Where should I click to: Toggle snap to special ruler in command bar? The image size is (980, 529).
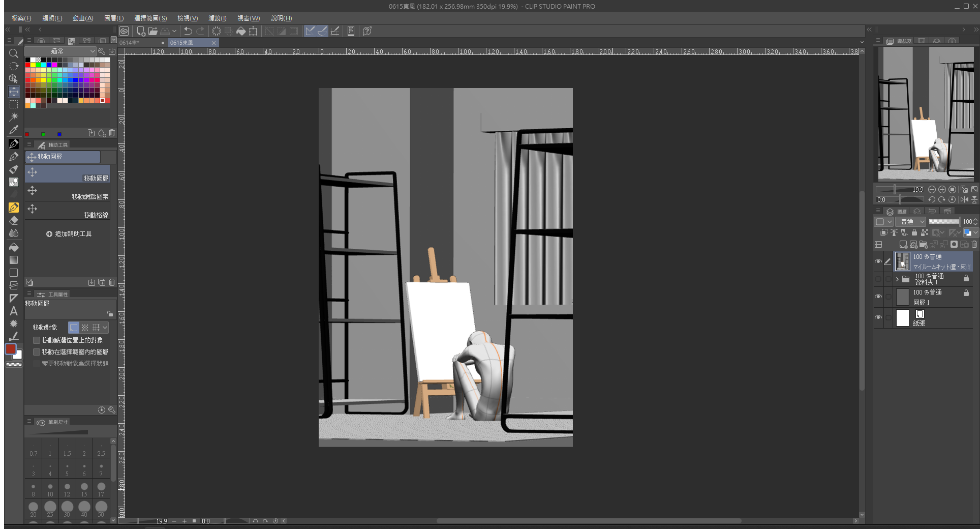tap(322, 31)
